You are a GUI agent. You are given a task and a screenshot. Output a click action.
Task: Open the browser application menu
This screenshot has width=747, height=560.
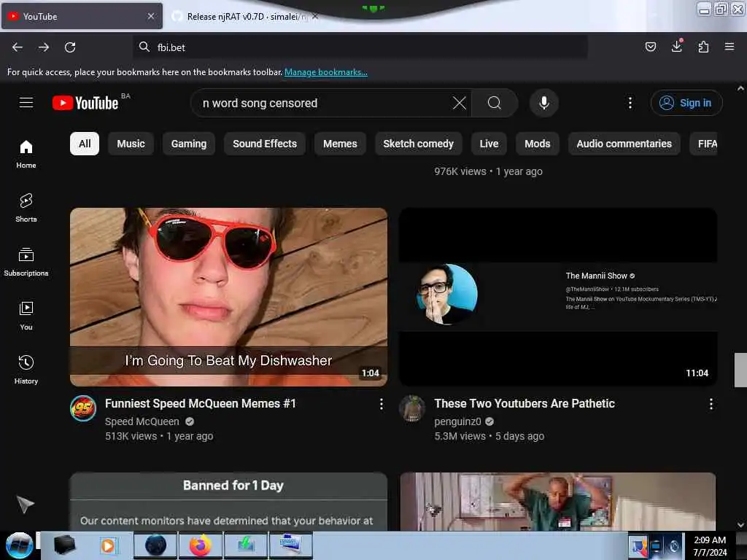click(x=729, y=47)
